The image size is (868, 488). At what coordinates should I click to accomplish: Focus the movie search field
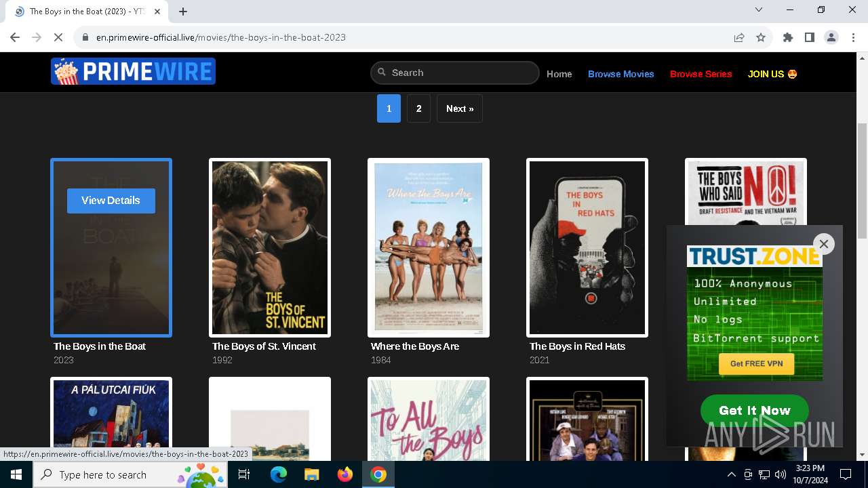(454, 73)
